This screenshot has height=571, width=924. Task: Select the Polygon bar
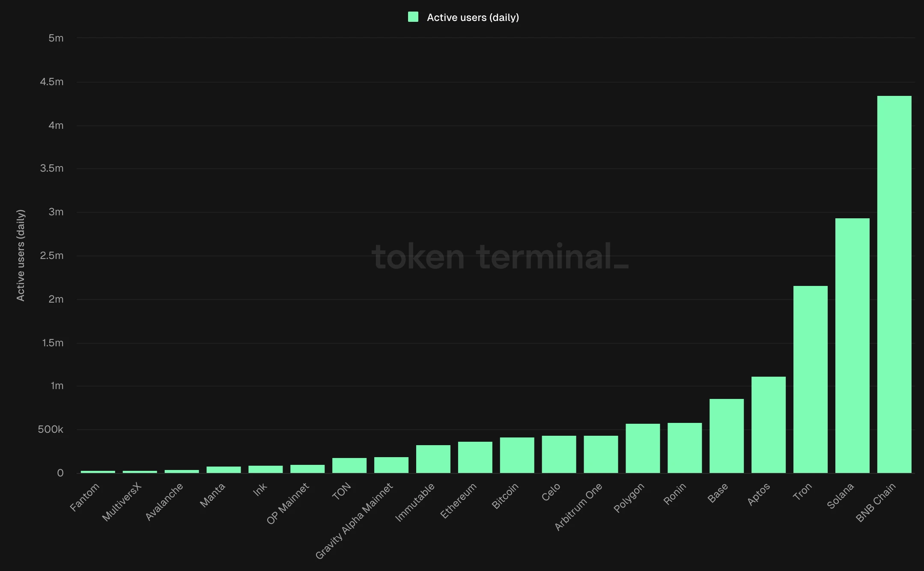tap(643, 448)
